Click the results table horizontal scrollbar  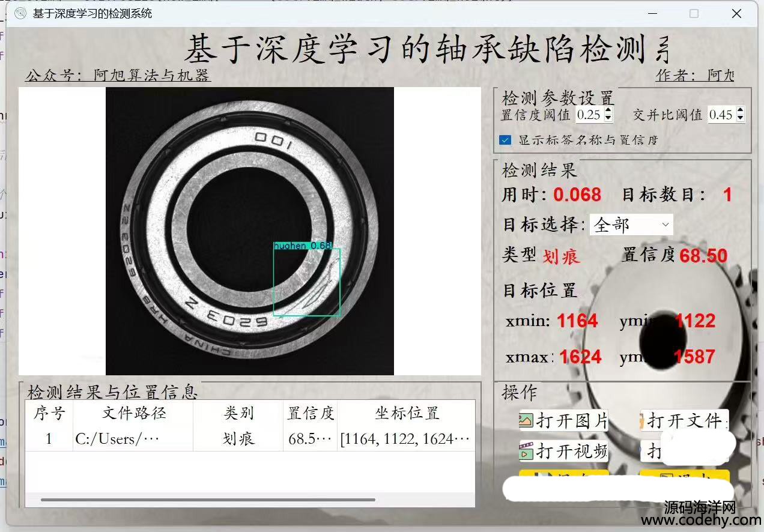tap(208, 500)
